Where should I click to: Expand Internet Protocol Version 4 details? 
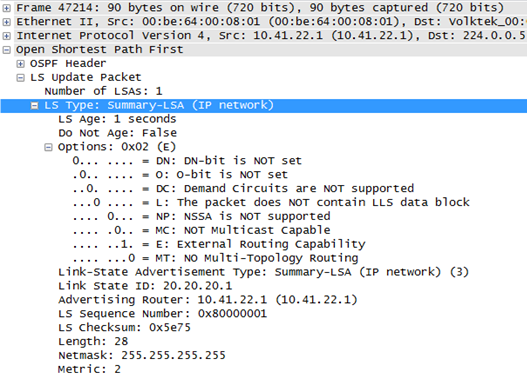6,36
